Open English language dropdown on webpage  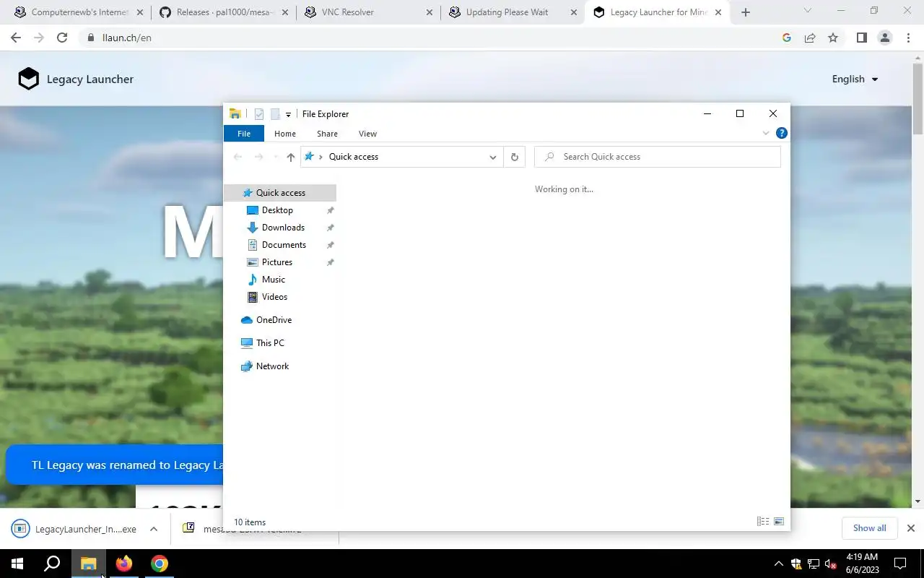855,79
